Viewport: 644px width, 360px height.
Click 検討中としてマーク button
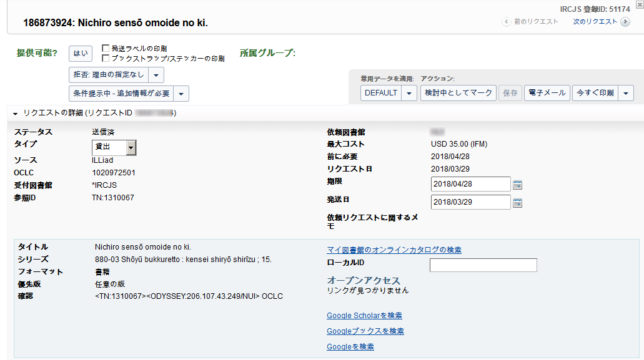(458, 93)
